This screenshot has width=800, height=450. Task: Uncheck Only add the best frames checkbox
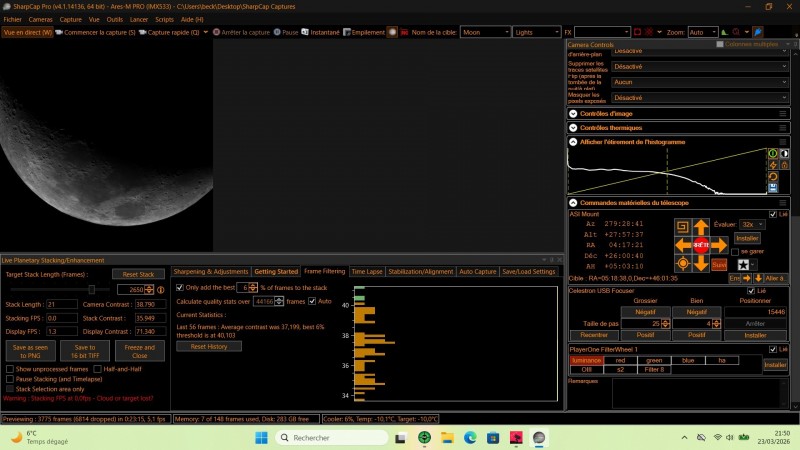point(180,288)
